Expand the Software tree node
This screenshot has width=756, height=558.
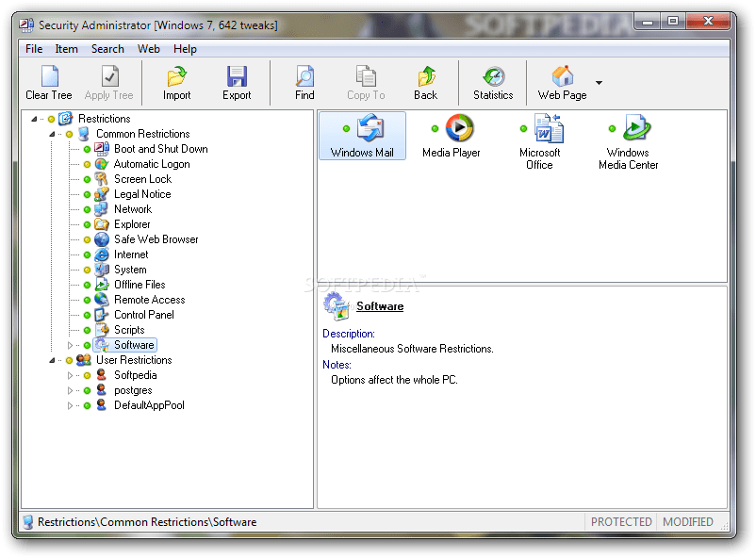[70, 345]
